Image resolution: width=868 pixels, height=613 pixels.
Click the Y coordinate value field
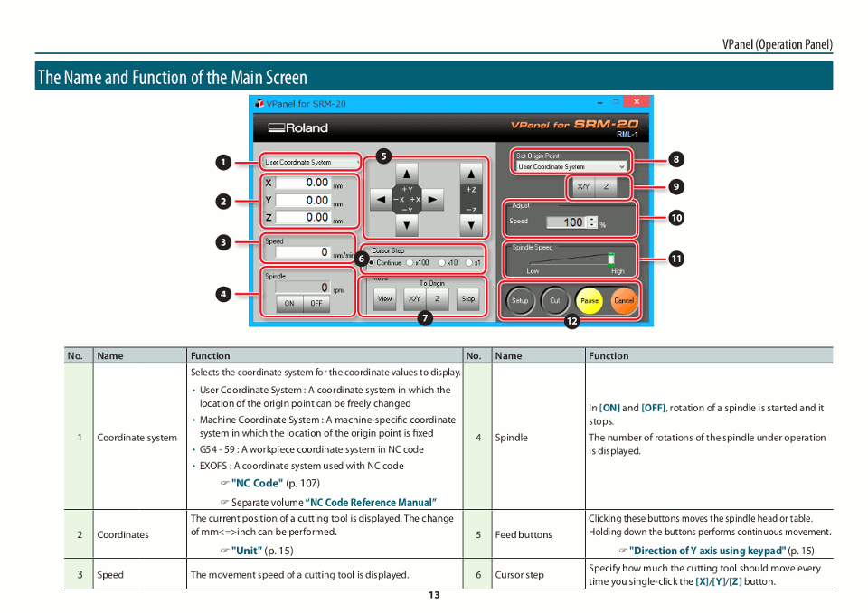click(x=303, y=201)
